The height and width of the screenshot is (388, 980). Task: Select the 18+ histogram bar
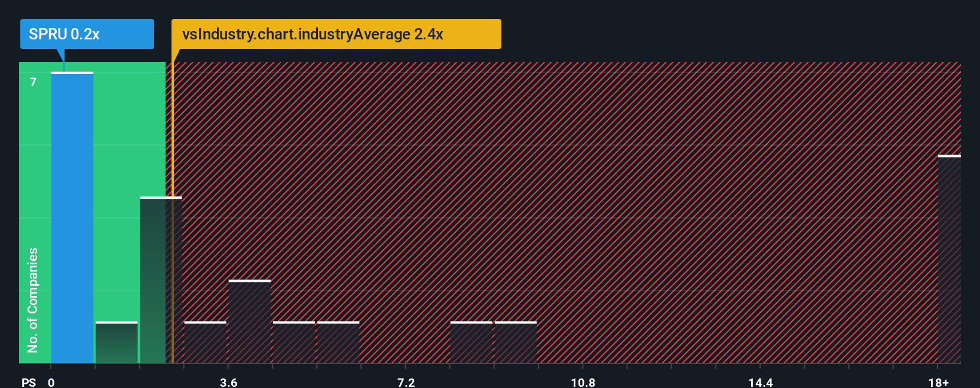pyautogui.click(x=950, y=259)
